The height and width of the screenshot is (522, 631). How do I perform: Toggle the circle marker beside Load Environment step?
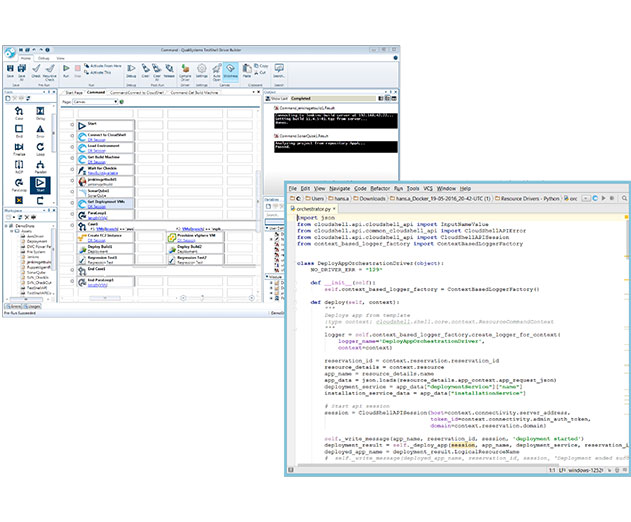pos(72,147)
